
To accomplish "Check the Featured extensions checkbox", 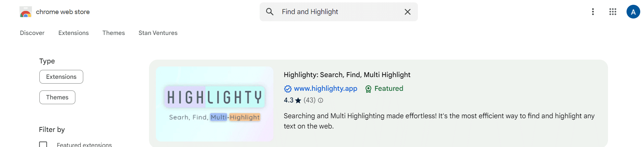I will pos(43,145).
